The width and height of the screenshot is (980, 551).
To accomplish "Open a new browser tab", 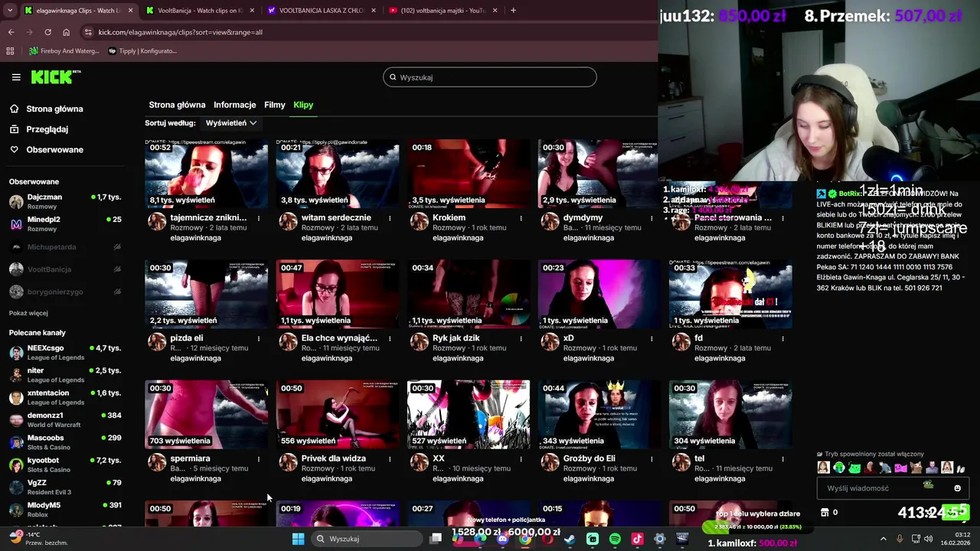I will click(x=513, y=11).
